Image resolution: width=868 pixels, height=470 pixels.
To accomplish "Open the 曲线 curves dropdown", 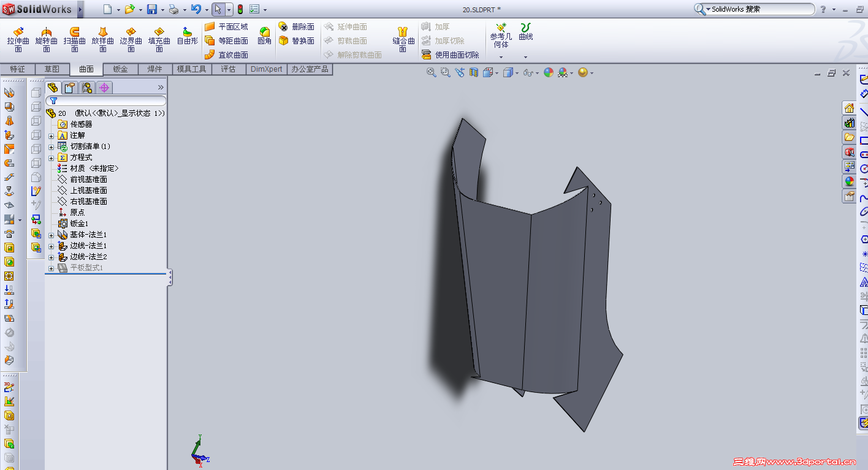I will (525, 58).
